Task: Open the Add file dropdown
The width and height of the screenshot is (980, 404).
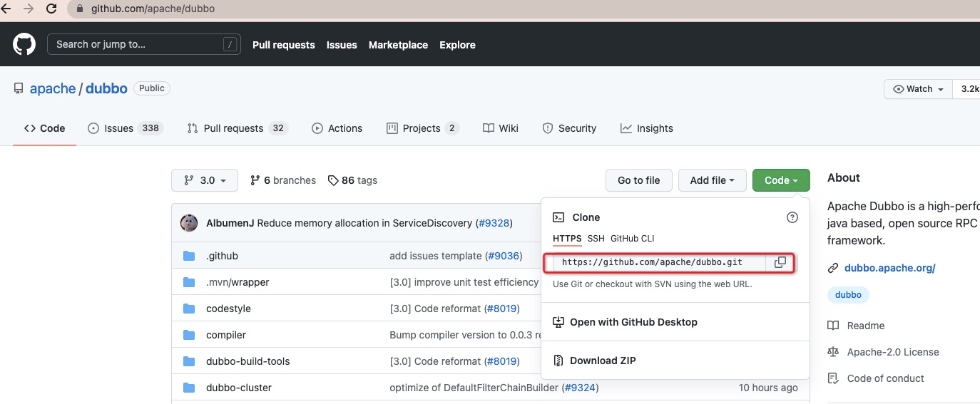Action: click(712, 180)
